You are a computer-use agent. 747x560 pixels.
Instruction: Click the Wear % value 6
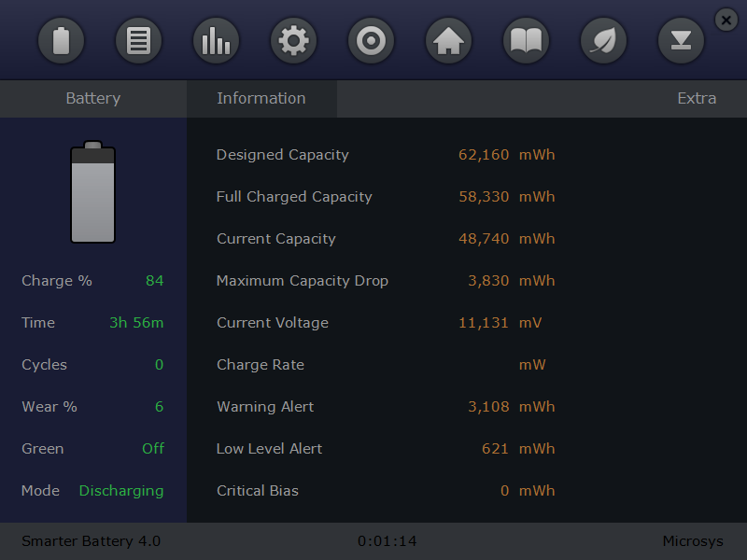click(159, 407)
